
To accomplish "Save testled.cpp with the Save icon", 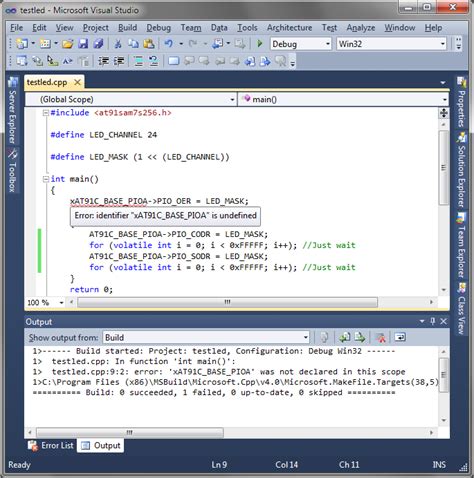I will 83,44.
